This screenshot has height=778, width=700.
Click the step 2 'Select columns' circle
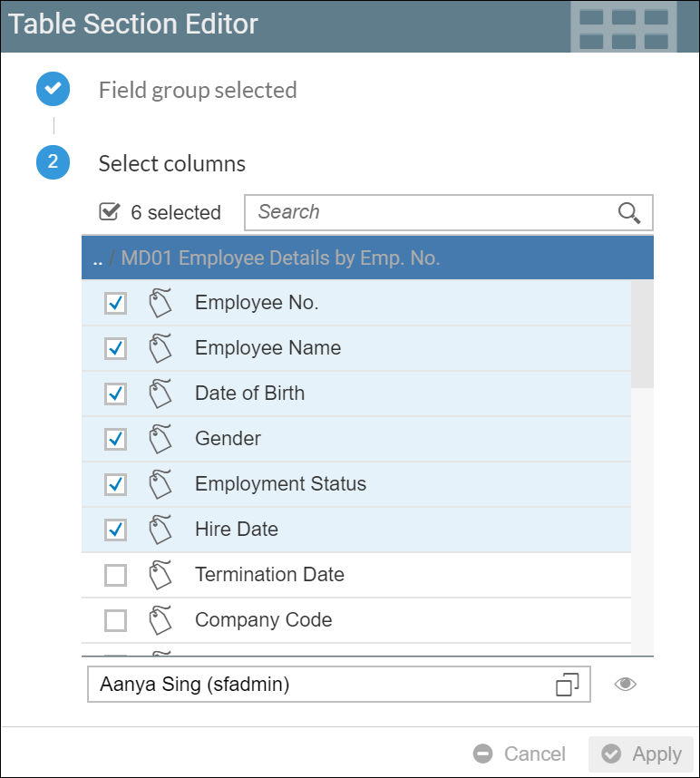53,163
